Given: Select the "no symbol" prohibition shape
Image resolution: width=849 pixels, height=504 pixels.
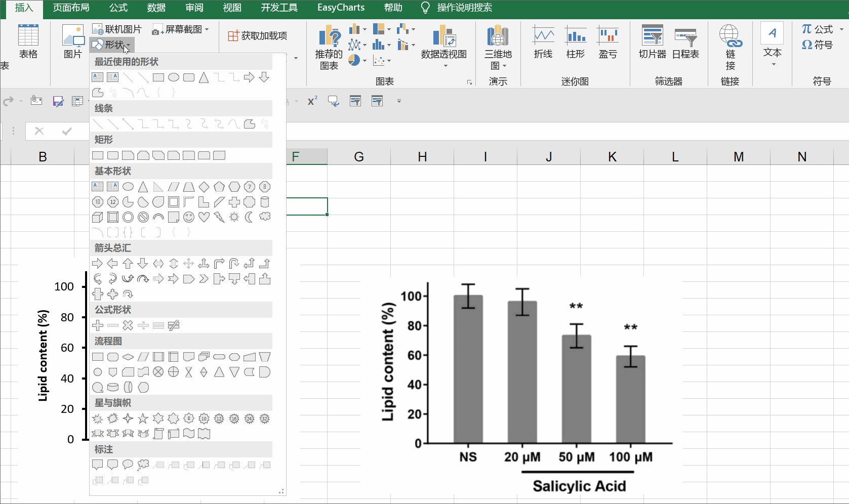Looking at the screenshot, I should tap(143, 217).
